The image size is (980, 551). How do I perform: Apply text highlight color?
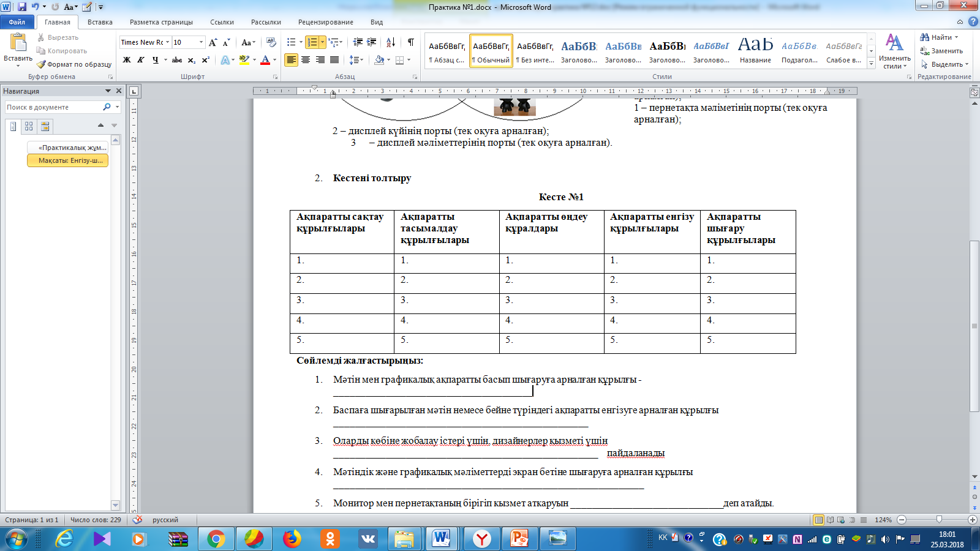pos(244,60)
